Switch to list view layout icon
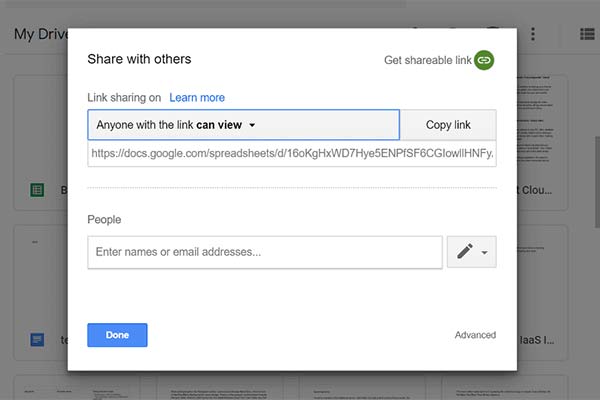The height and width of the screenshot is (400, 600). [587, 34]
